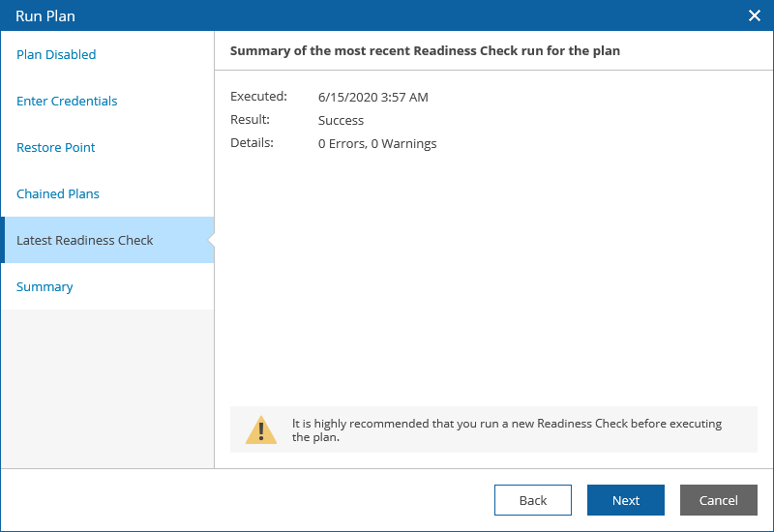The width and height of the screenshot is (774, 532).
Task: Click Next to continue the wizard
Action: (x=625, y=500)
